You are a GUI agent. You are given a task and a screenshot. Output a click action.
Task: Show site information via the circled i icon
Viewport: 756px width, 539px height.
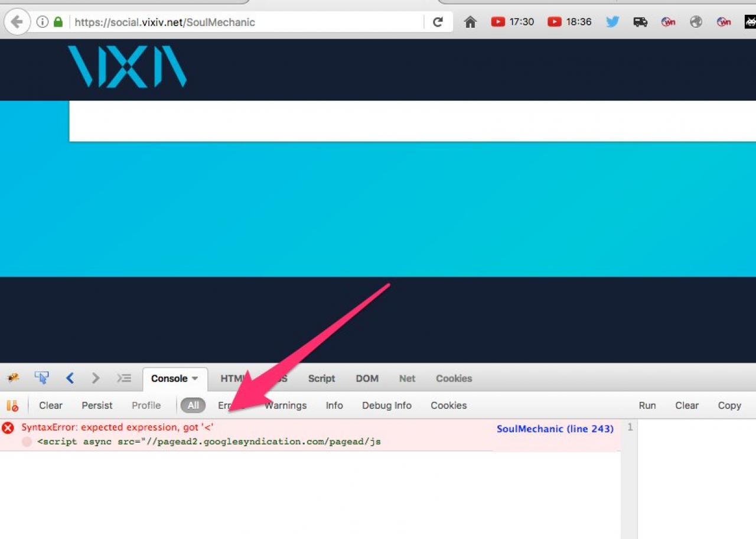coord(43,22)
